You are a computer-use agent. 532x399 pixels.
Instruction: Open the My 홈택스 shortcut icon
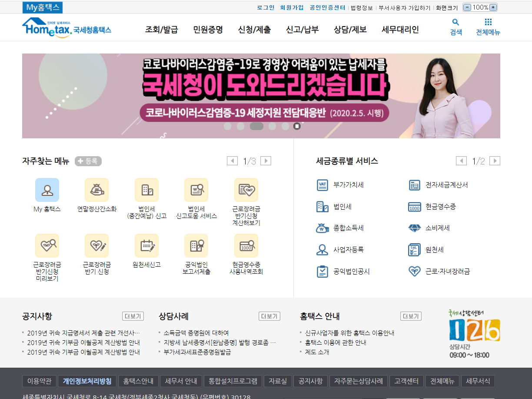click(47, 190)
